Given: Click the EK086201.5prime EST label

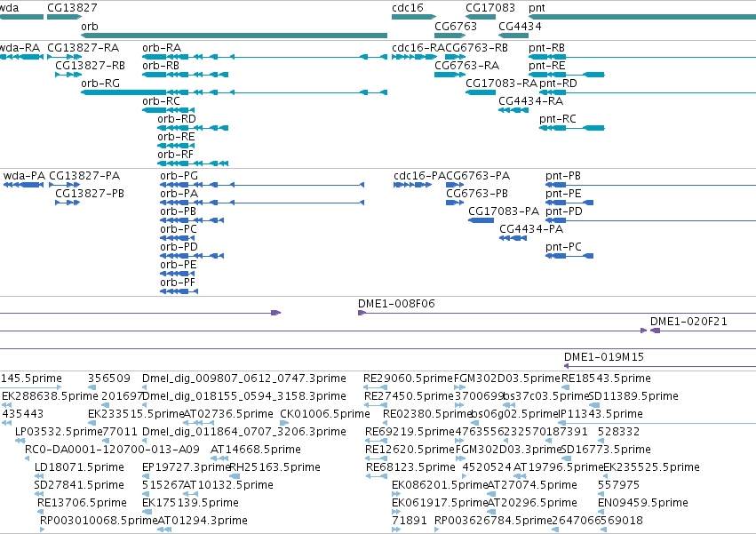Looking at the screenshot, I should pos(439,485).
